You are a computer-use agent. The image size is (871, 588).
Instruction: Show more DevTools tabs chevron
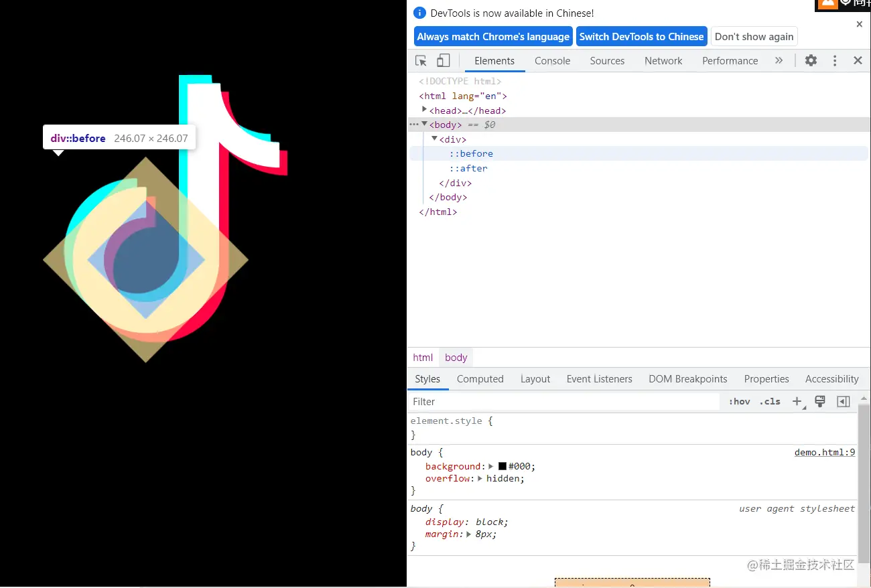click(x=779, y=60)
